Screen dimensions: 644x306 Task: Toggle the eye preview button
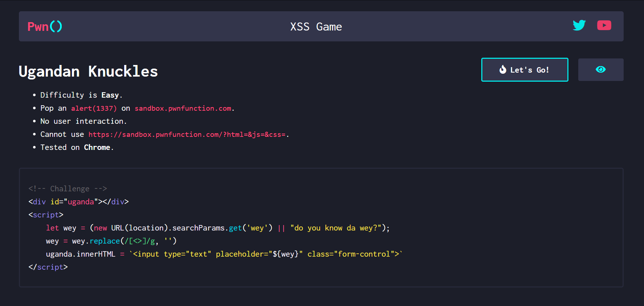click(601, 70)
